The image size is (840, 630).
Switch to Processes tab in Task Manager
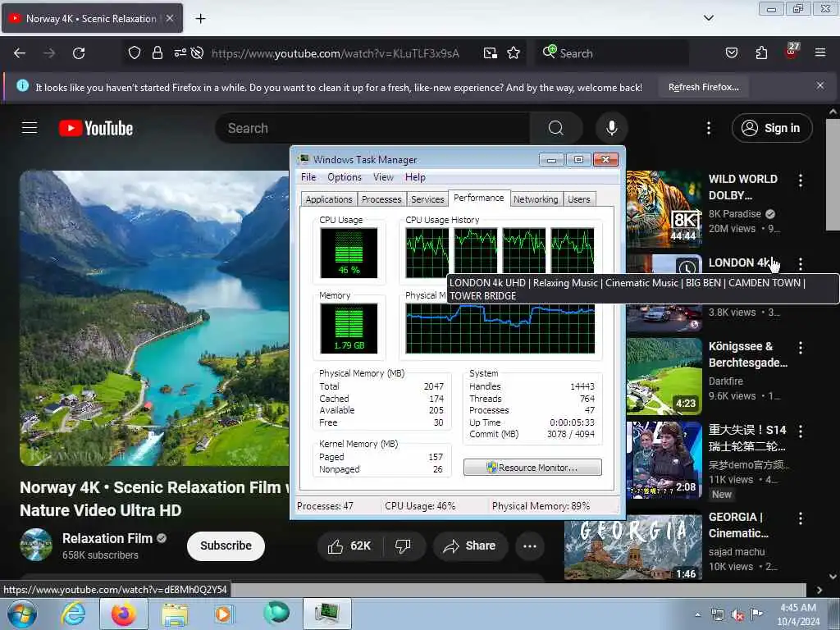381,199
